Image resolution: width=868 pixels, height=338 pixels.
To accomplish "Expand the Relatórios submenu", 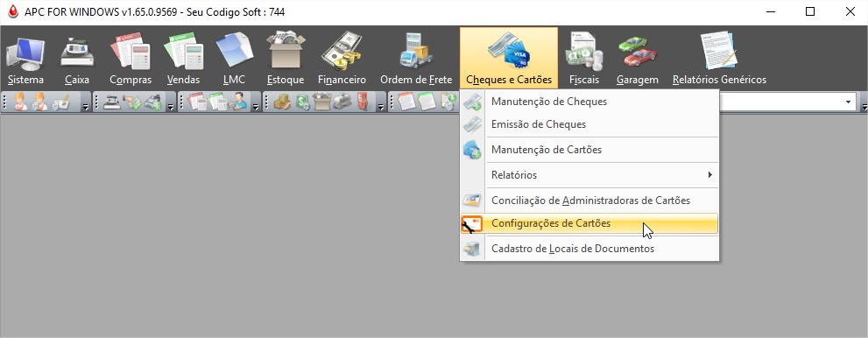I will click(x=589, y=175).
